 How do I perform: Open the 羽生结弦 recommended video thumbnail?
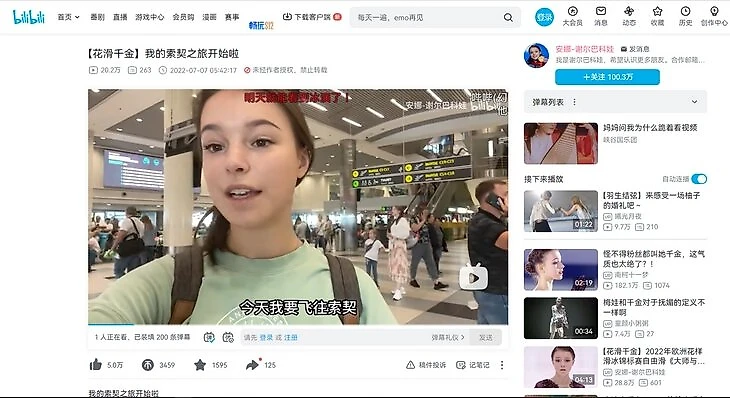coord(561,211)
